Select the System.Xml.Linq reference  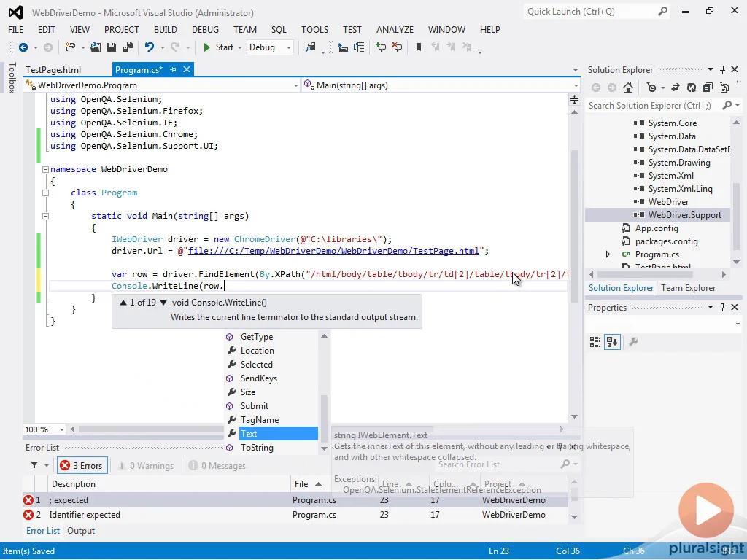pyautogui.click(x=680, y=189)
